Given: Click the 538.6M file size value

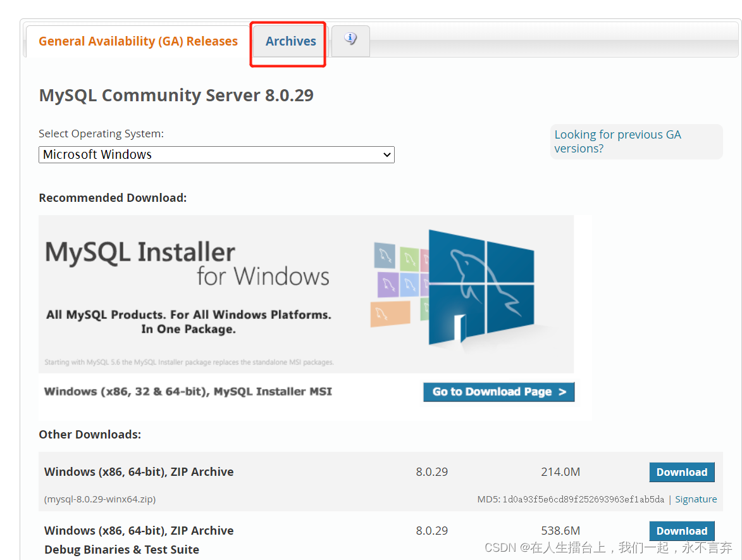Looking at the screenshot, I should click(x=560, y=531).
